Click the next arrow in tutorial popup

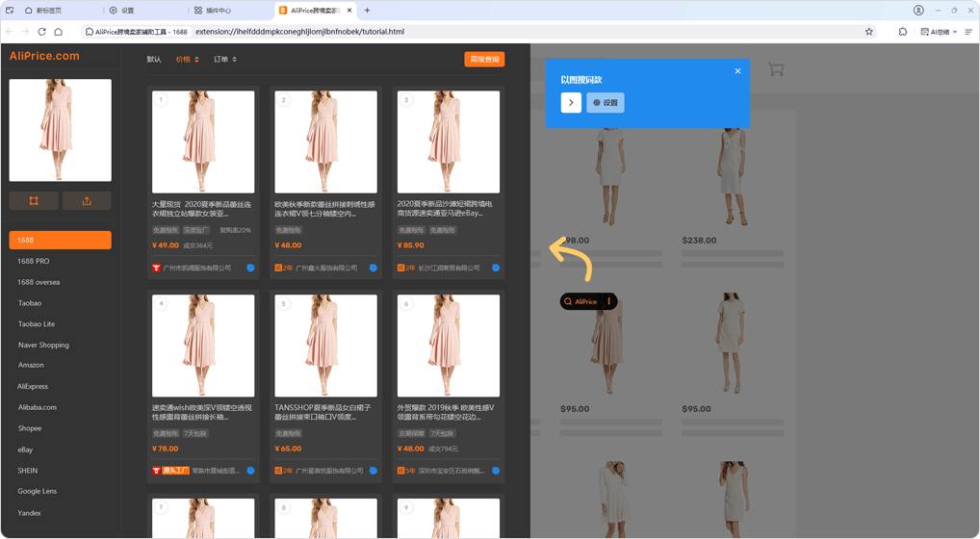click(x=571, y=102)
